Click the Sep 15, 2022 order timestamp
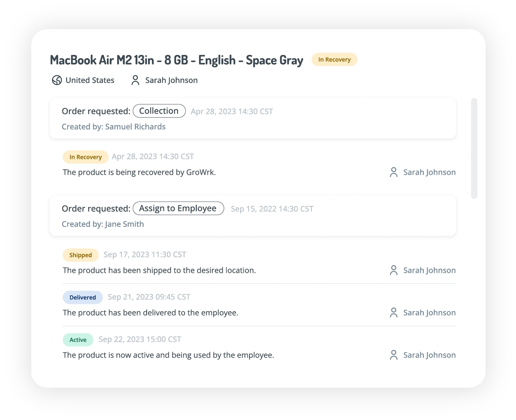Screen dimensions: 516x420 (272, 209)
